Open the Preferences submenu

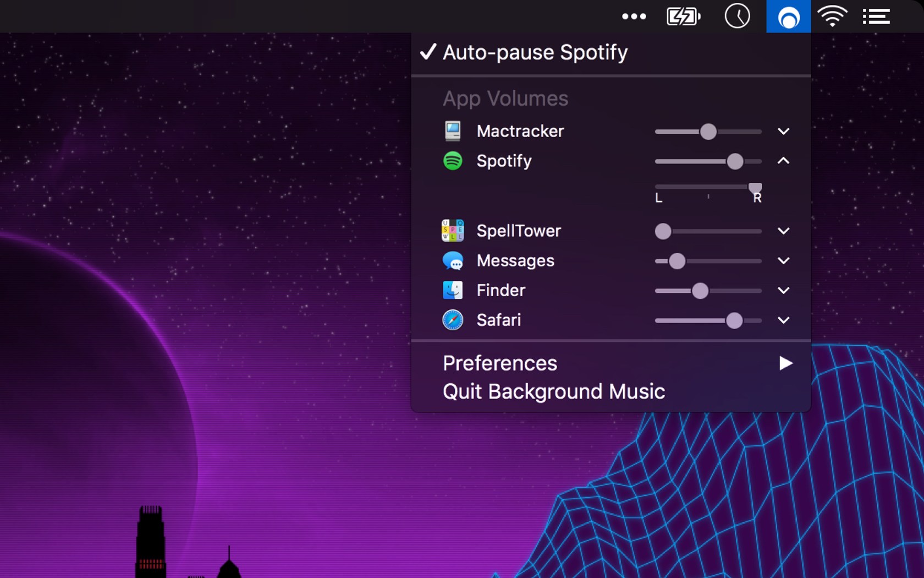coord(499,363)
